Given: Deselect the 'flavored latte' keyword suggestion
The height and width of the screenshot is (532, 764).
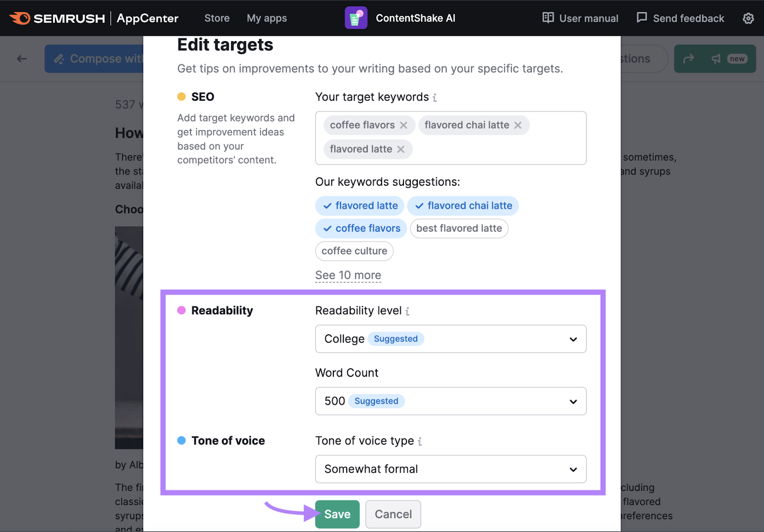Looking at the screenshot, I should click(360, 206).
